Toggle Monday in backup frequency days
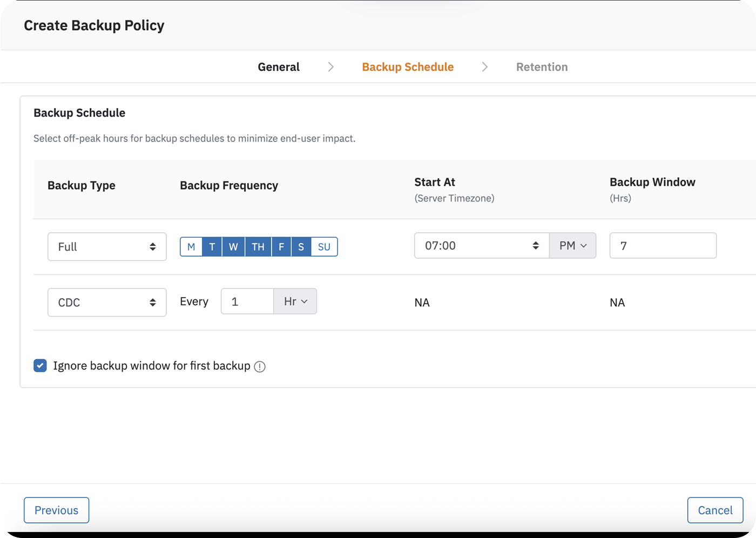This screenshot has width=756, height=538. pyautogui.click(x=191, y=247)
